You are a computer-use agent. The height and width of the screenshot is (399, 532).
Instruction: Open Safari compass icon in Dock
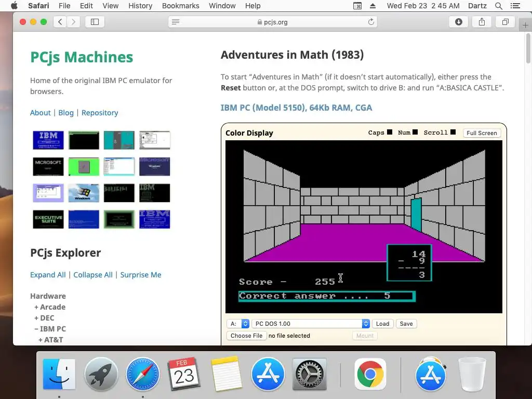tap(142, 374)
